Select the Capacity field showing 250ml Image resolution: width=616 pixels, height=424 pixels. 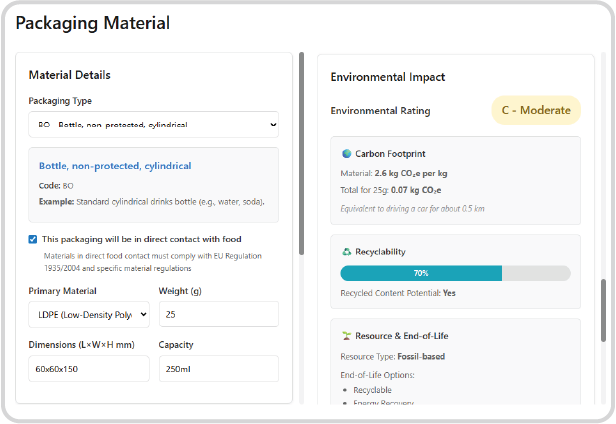pyautogui.click(x=218, y=368)
